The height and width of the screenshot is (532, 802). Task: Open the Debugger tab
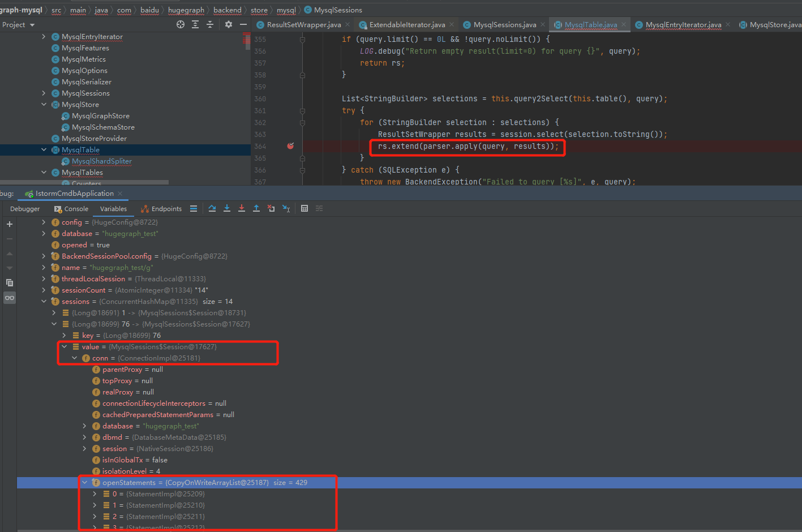[x=25, y=209]
